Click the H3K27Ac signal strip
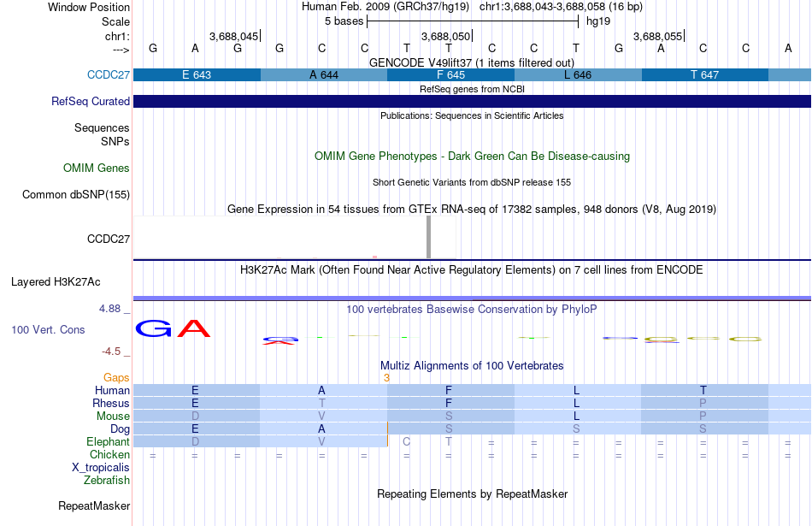 (x=473, y=298)
